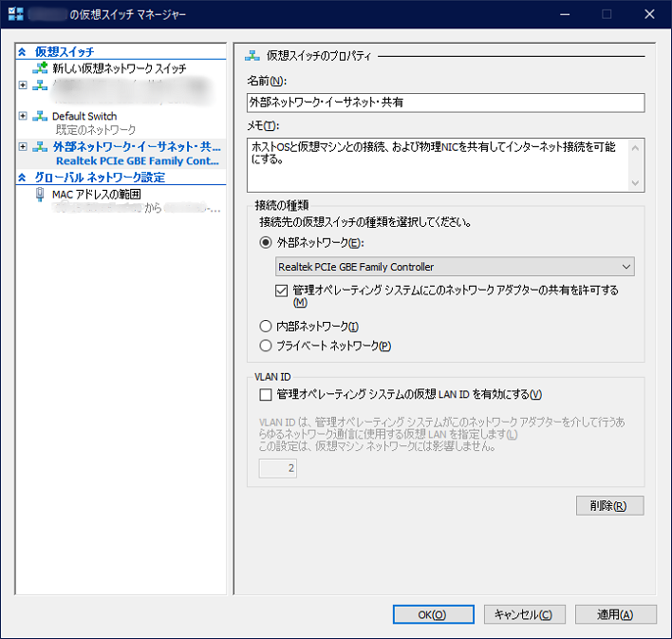The image size is (672, 639).
Task: Click the 削除 button
Action: click(x=610, y=506)
